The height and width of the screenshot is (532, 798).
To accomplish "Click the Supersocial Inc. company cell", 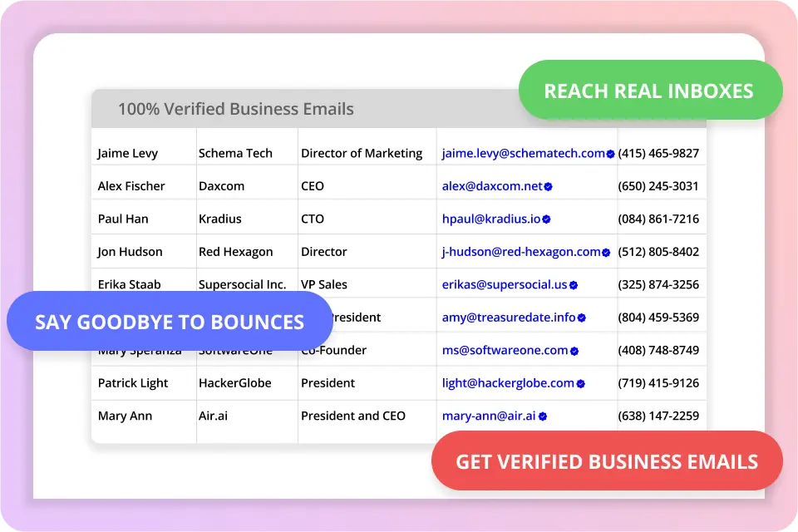I will [x=242, y=284].
